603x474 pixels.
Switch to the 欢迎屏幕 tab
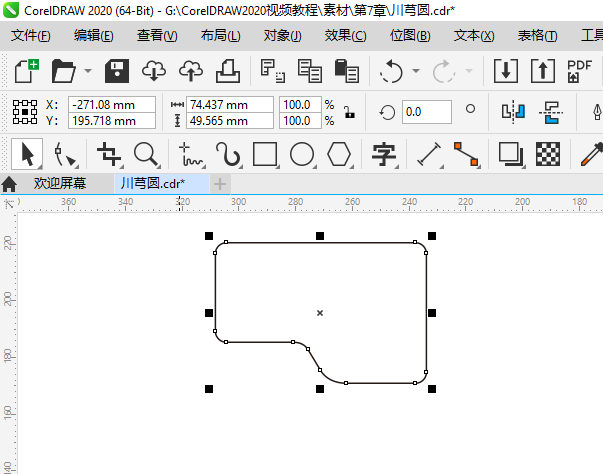click(x=60, y=183)
